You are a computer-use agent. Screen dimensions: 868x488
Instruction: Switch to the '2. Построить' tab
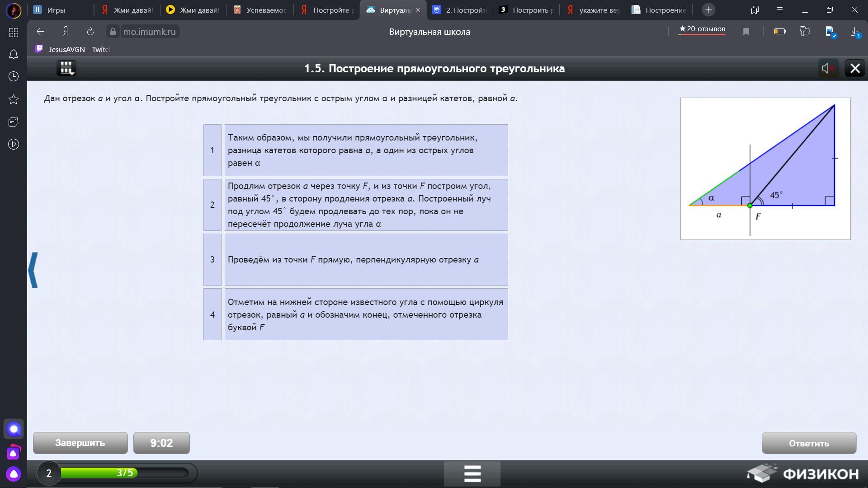pyautogui.click(x=460, y=10)
